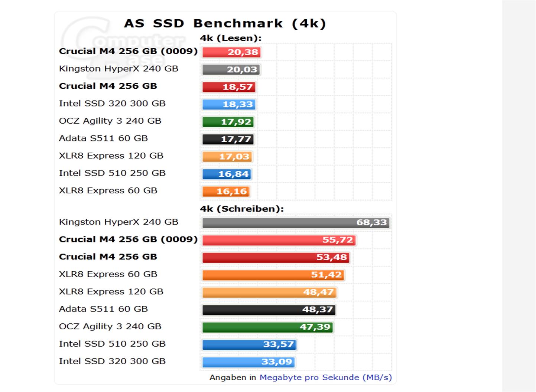Click the 20,38 read bar for Crucial M4 (0009)
This screenshot has width=536, height=392.
231,52
